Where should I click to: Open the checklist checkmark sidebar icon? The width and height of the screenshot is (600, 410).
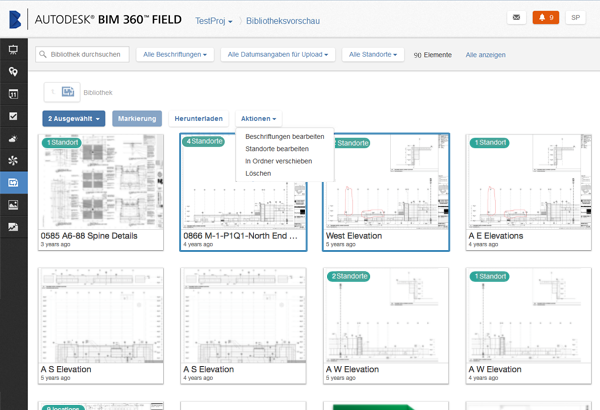pyautogui.click(x=13, y=116)
